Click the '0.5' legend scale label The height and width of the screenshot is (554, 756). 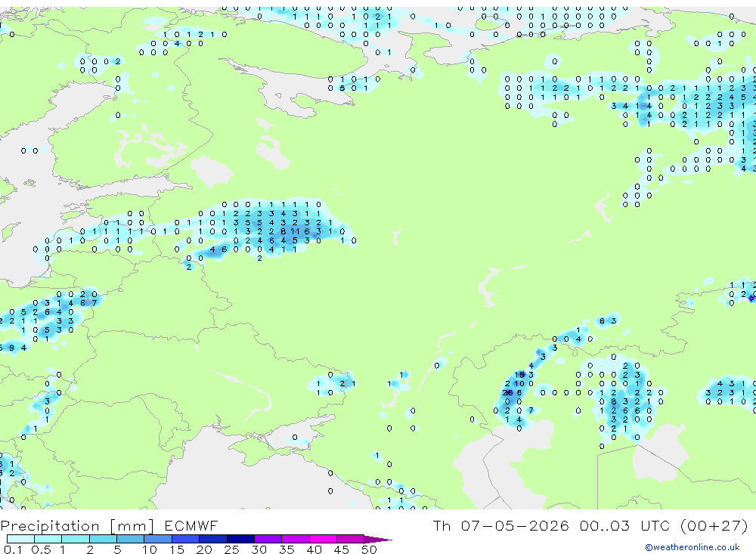(41, 549)
